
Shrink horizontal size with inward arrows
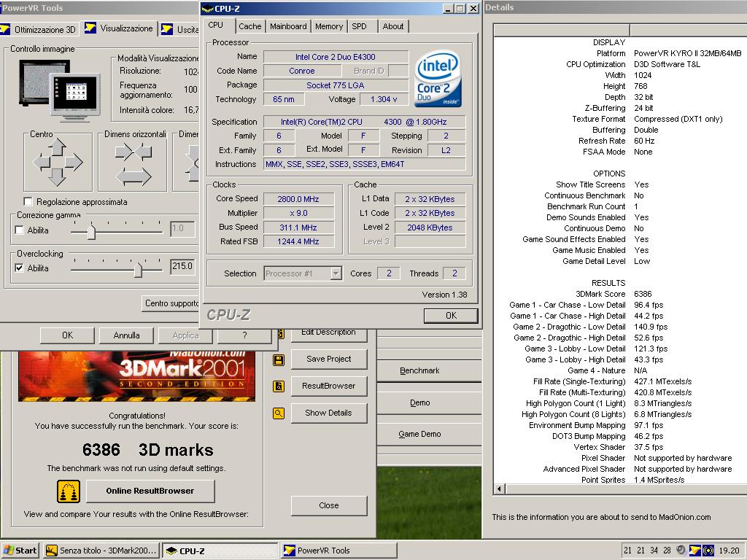(x=133, y=152)
